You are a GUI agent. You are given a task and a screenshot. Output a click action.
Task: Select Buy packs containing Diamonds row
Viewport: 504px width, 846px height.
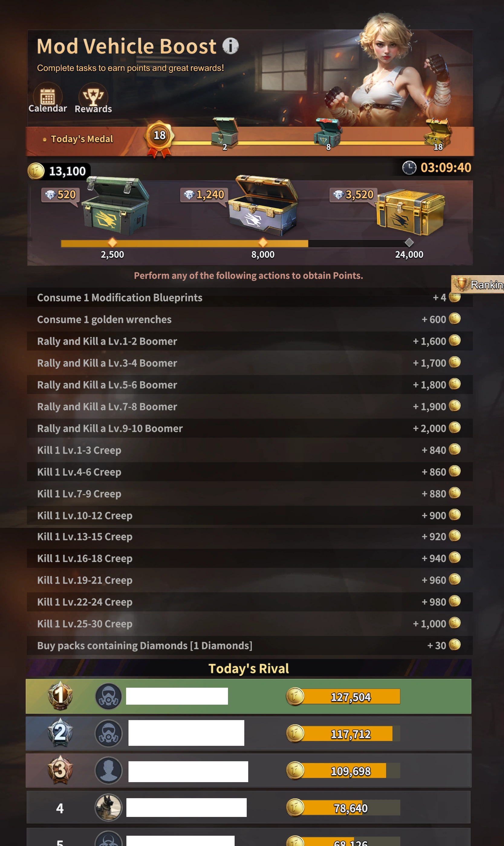(250, 645)
